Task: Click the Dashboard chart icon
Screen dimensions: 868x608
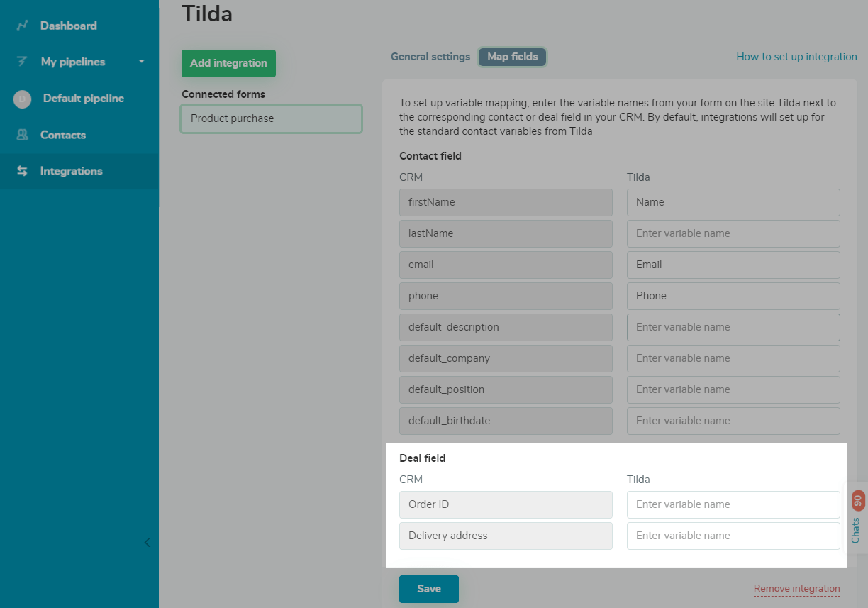Action: (22, 26)
